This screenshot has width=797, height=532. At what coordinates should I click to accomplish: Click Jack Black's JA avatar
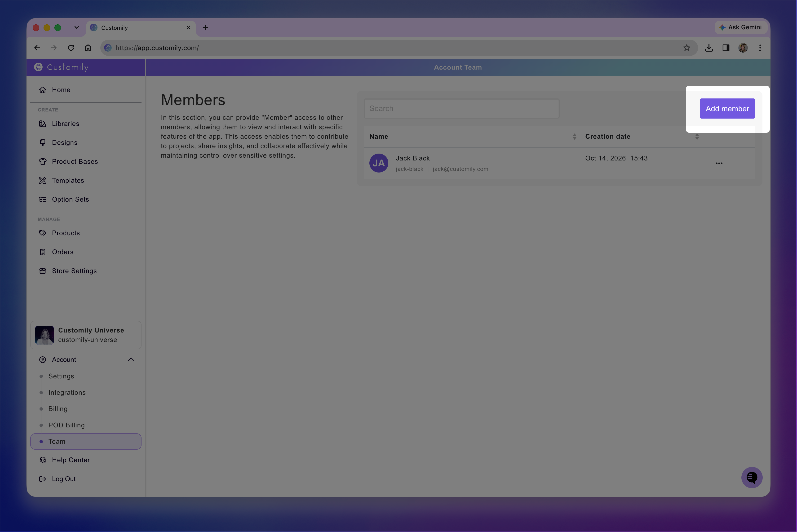[379, 163]
